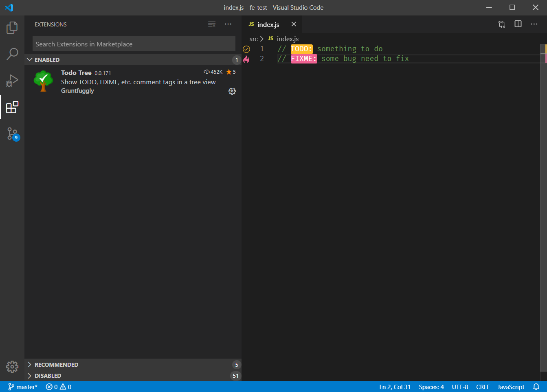Minimize the Visual Studio Code window
The width and height of the screenshot is (547, 392).
click(x=489, y=7)
